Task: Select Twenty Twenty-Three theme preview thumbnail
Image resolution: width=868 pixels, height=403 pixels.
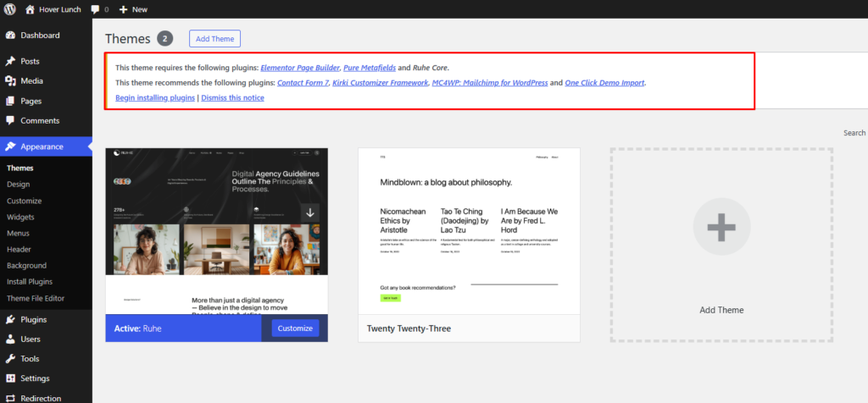Action: (x=469, y=231)
